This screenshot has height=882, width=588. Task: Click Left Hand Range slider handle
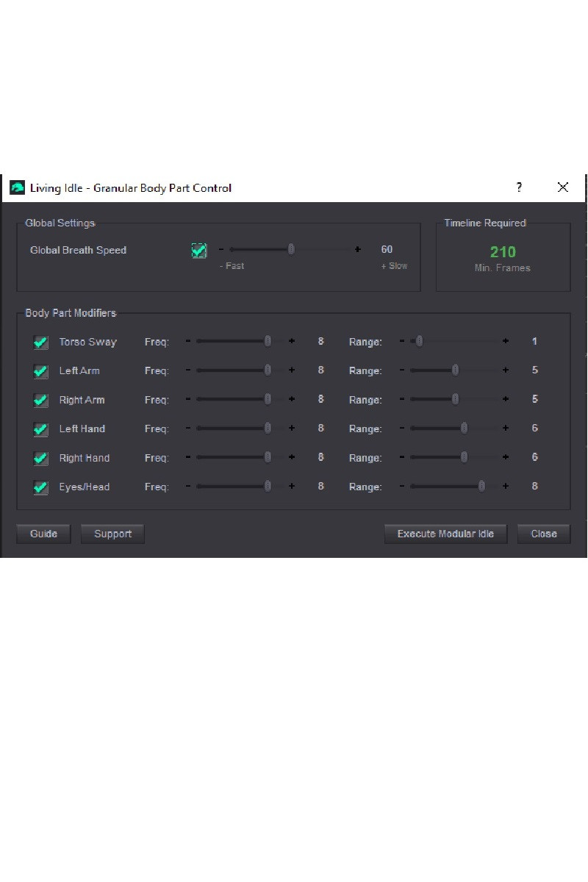tap(464, 428)
